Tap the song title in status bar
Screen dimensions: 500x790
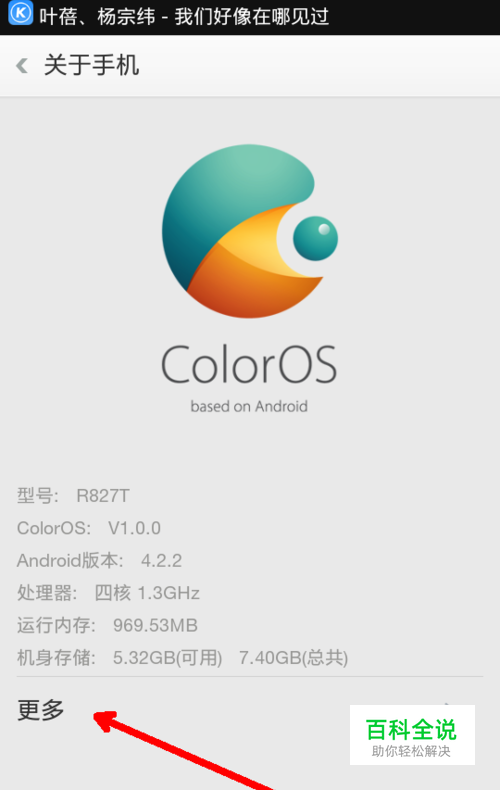tap(184, 17)
